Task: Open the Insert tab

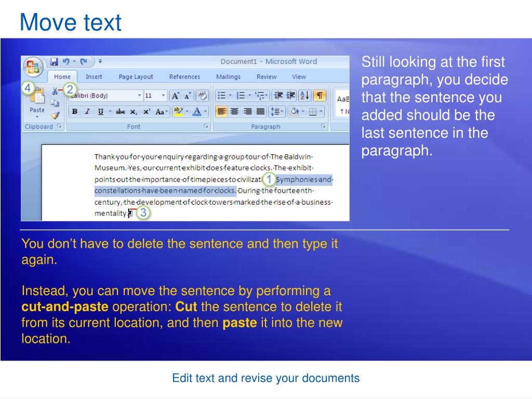Action: pos(94,77)
